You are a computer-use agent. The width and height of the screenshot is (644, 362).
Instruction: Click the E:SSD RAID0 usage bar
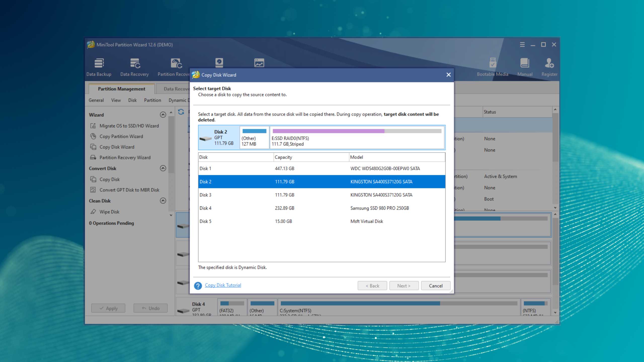(357, 131)
